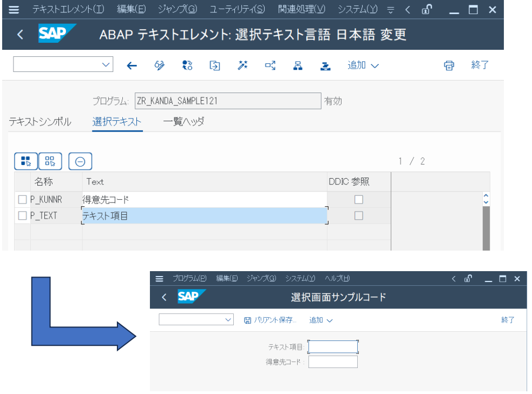Image resolution: width=532 pixels, height=394 pixels.
Task: Click the hierarchy with underline toolbar icon
Action: [x=325, y=66]
